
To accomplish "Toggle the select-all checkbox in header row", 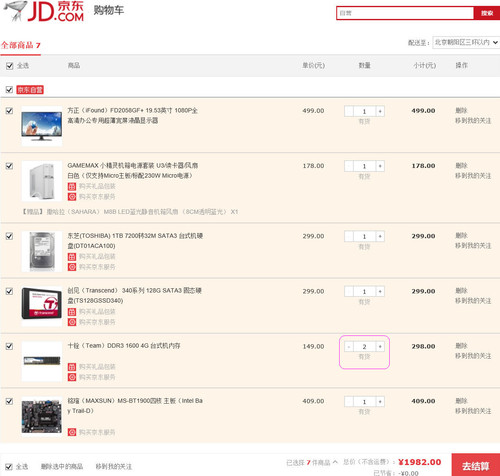I will [x=10, y=66].
